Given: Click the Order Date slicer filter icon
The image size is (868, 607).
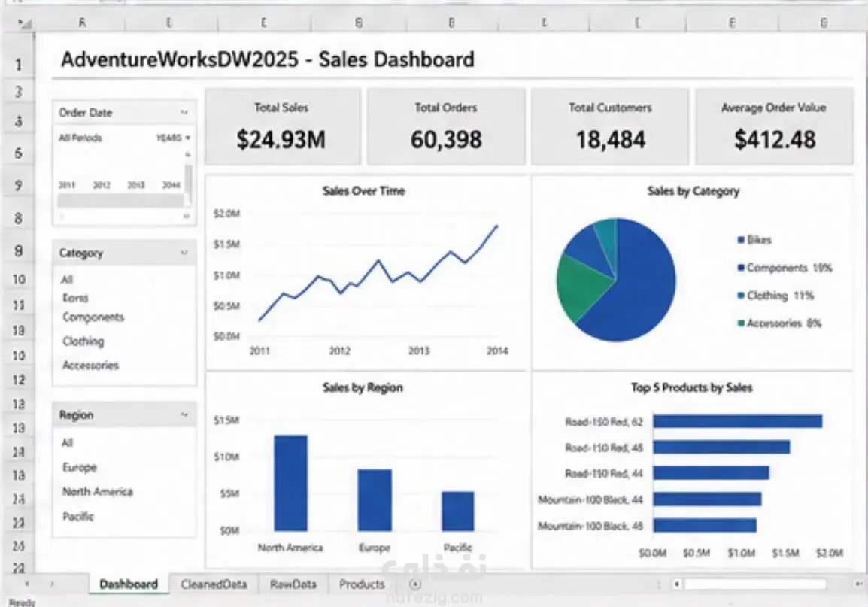Looking at the screenshot, I should click(184, 112).
